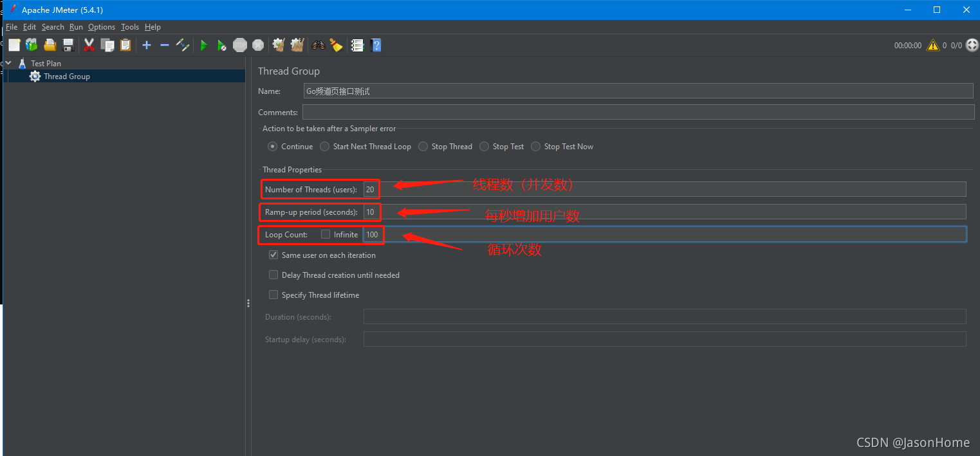Image resolution: width=980 pixels, height=456 pixels.
Task: Toggle the Infinite loop checkbox
Action: tap(326, 234)
